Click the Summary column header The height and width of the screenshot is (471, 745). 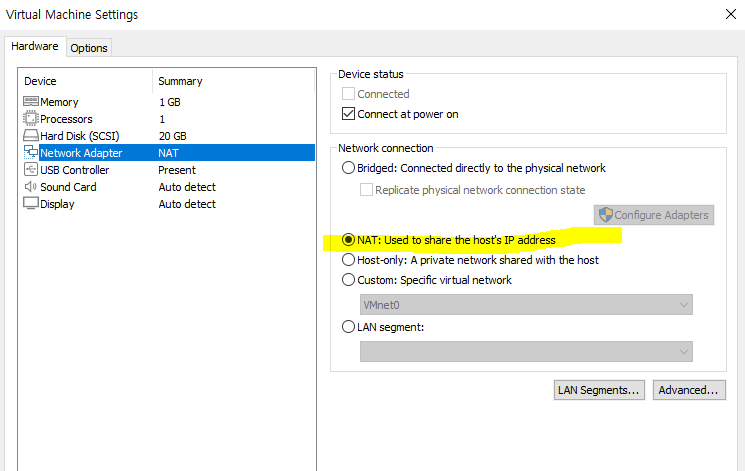click(x=233, y=81)
